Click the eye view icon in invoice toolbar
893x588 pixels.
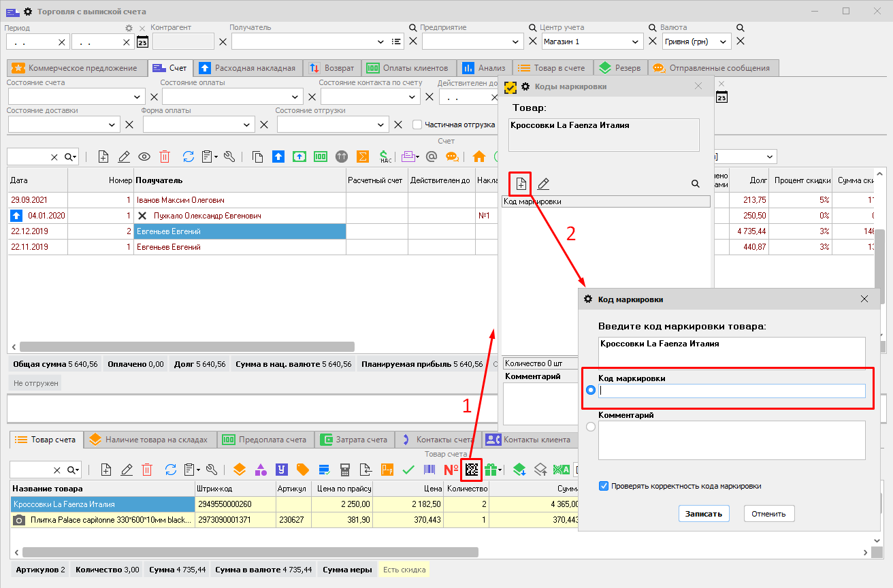pyautogui.click(x=144, y=157)
